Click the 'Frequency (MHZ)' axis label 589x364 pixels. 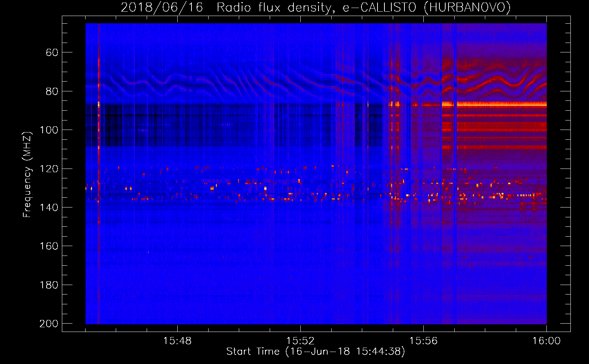pyautogui.click(x=27, y=174)
